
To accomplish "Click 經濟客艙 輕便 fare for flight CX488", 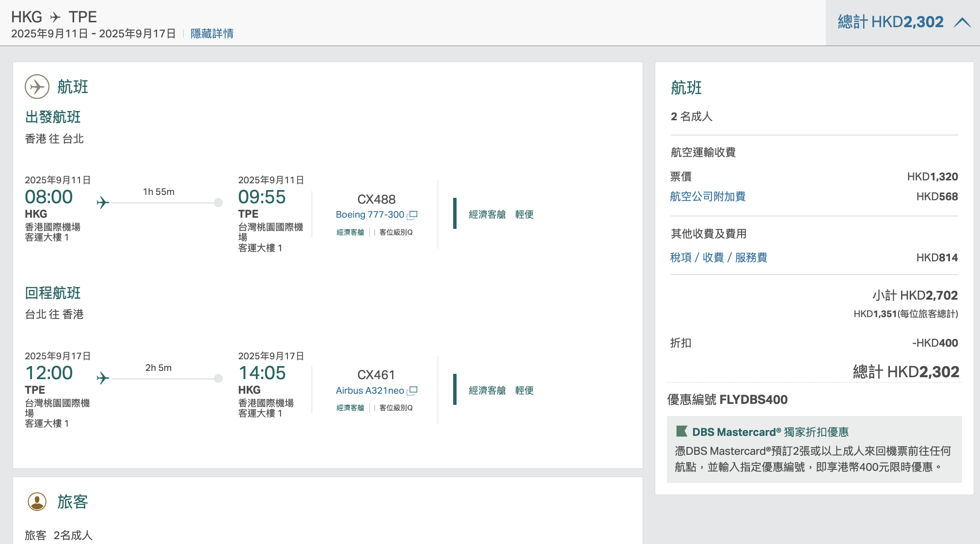I will (x=501, y=214).
